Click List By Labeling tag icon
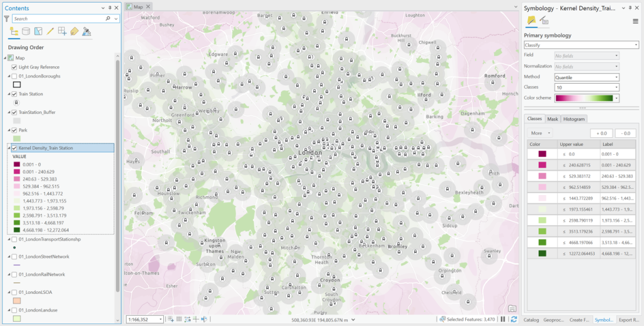Viewport: 644px width, 326px height. point(74,31)
